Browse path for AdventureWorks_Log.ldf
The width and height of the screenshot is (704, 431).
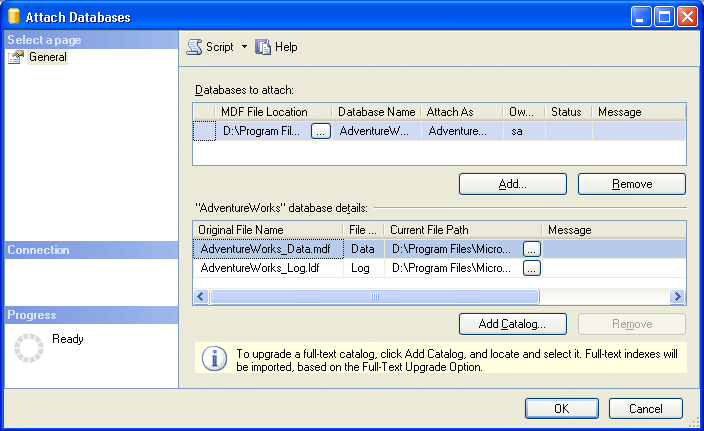click(532, 268)
